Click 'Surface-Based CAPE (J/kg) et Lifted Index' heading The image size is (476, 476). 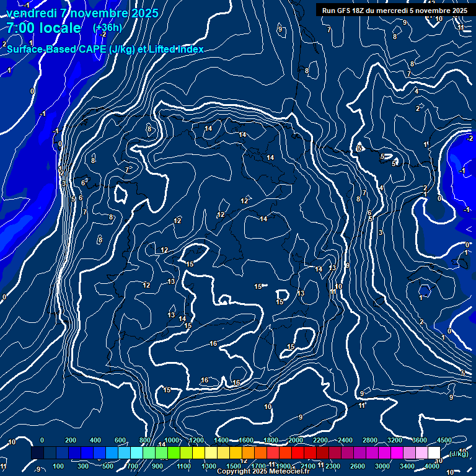tap(105, 49)
